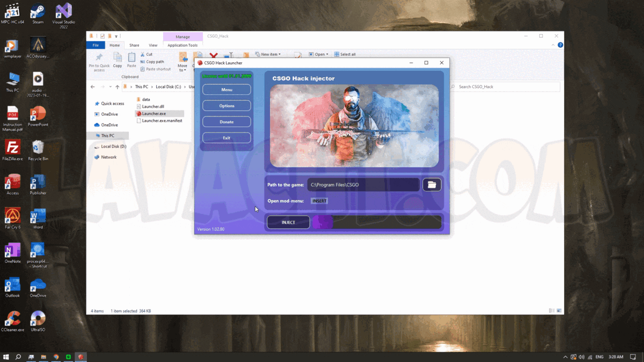644x362 pixels.
Task: Select the UltraISO desktop icon
Action: pos(38,322)
